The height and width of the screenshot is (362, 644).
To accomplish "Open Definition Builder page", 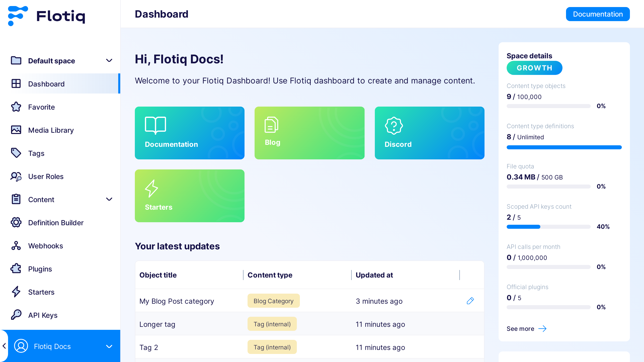I will pos(60,222).
